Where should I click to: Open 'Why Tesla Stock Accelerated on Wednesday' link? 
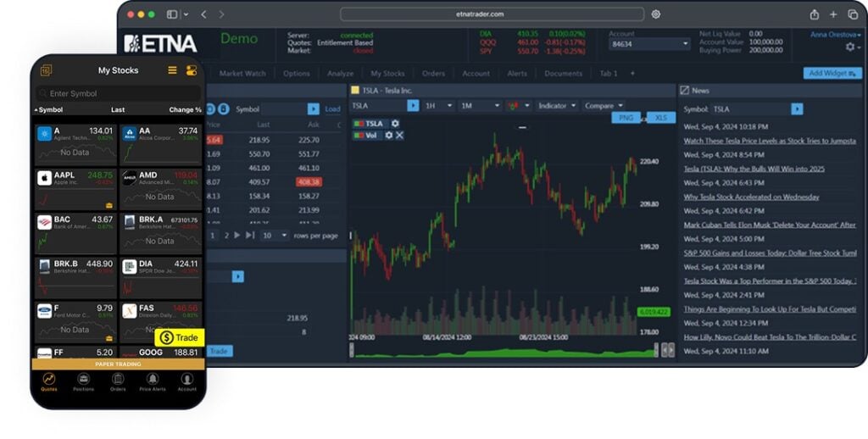[x=751, y=197]
